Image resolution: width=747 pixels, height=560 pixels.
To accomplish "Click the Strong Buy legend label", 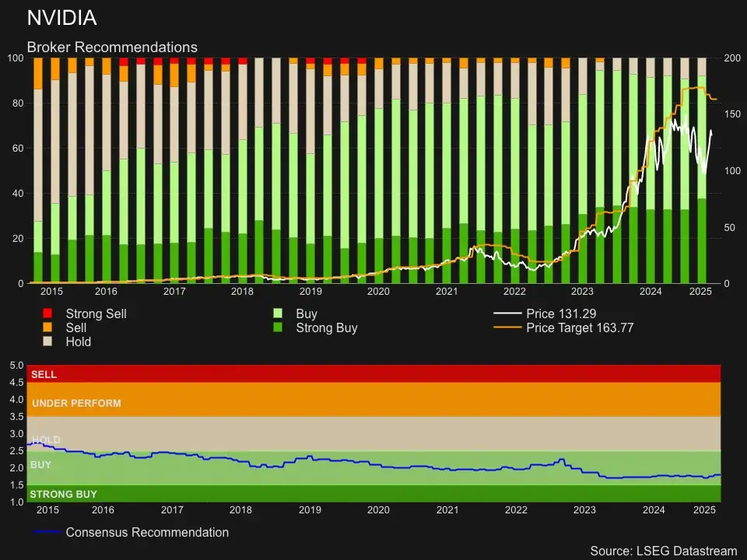I will click(327, 327).
